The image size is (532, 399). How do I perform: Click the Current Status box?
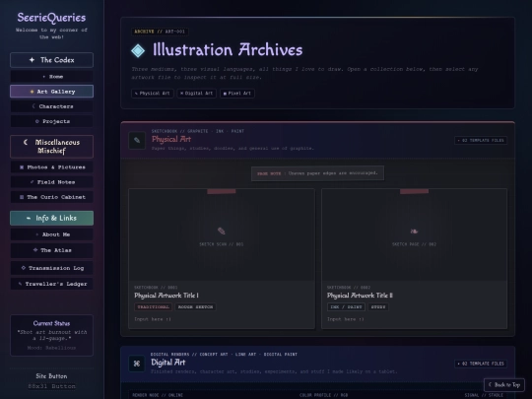click(51, 335)
